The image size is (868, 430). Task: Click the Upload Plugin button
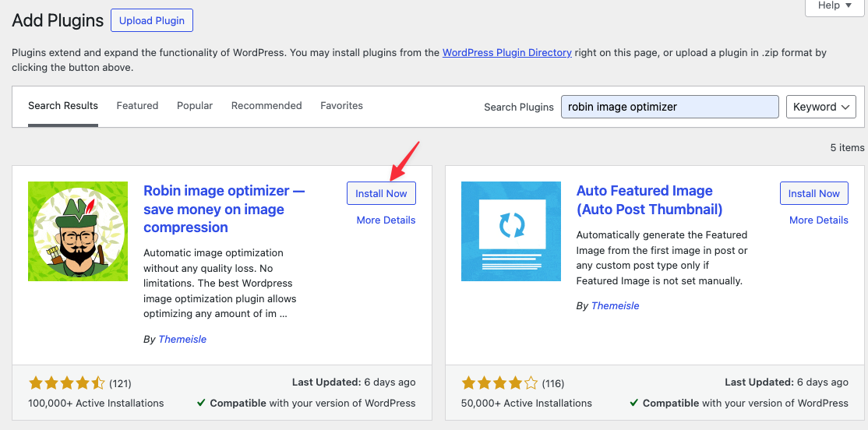click(x=152, y=20)
